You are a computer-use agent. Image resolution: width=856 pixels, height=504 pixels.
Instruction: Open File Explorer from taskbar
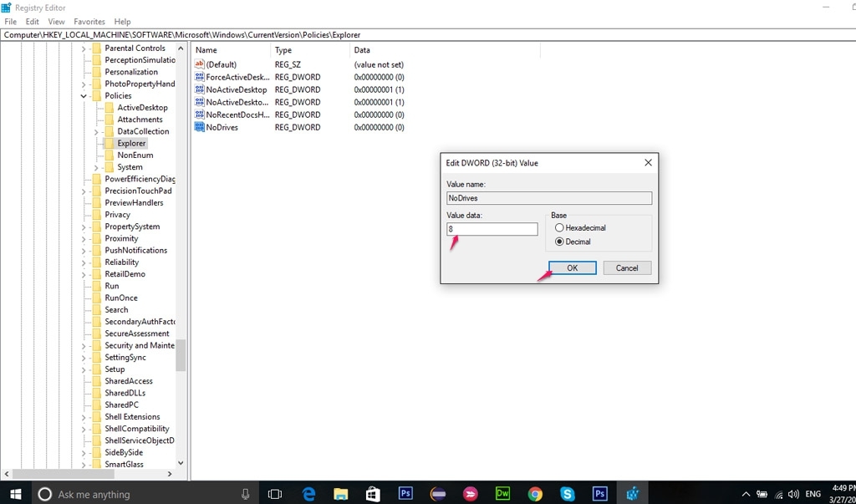[341, 494]
